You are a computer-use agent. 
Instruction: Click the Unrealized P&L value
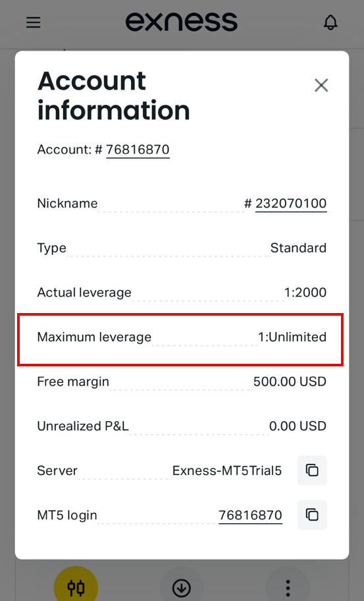coord(298,426)
